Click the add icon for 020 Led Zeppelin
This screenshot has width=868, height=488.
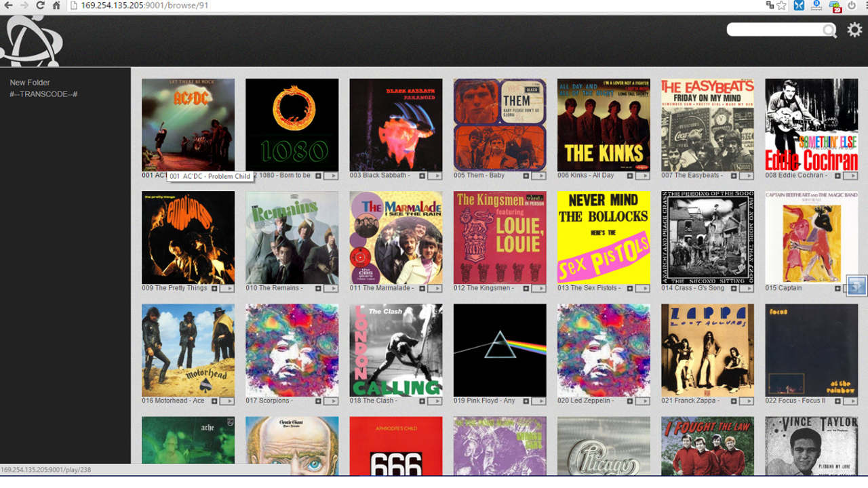[x=630, y=401]
